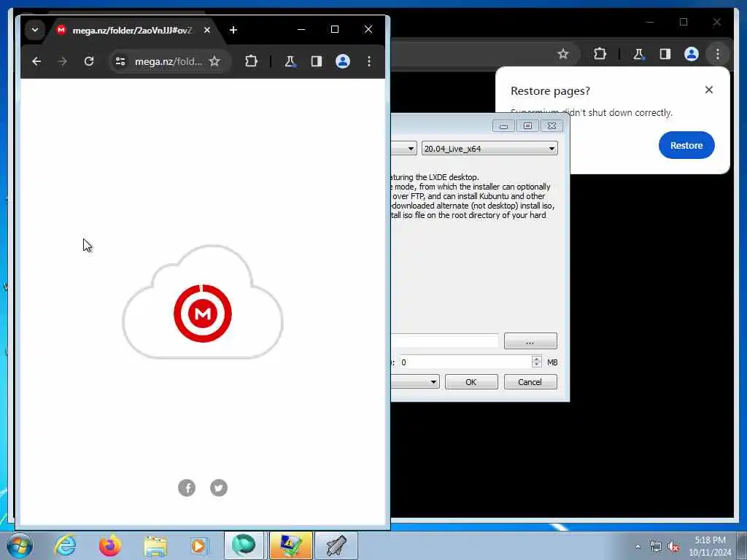View site information for mega.nz

120,61
